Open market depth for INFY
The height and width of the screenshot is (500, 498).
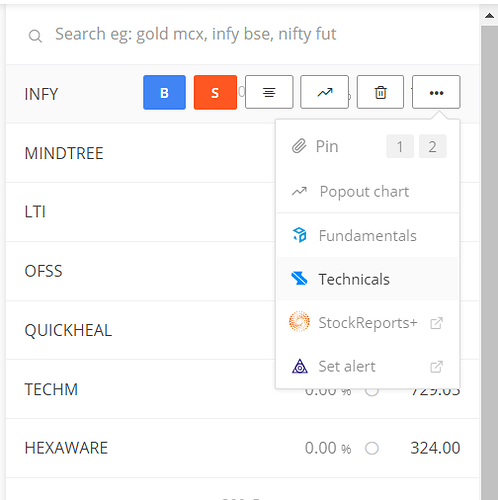269,92
